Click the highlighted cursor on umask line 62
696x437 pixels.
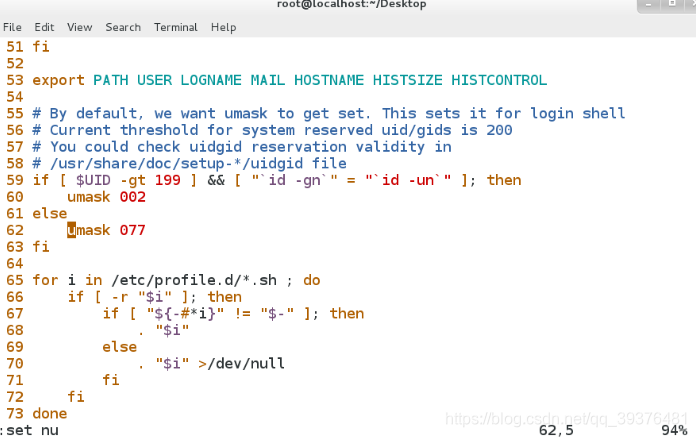pyautogui.click(x=71, y=230)
